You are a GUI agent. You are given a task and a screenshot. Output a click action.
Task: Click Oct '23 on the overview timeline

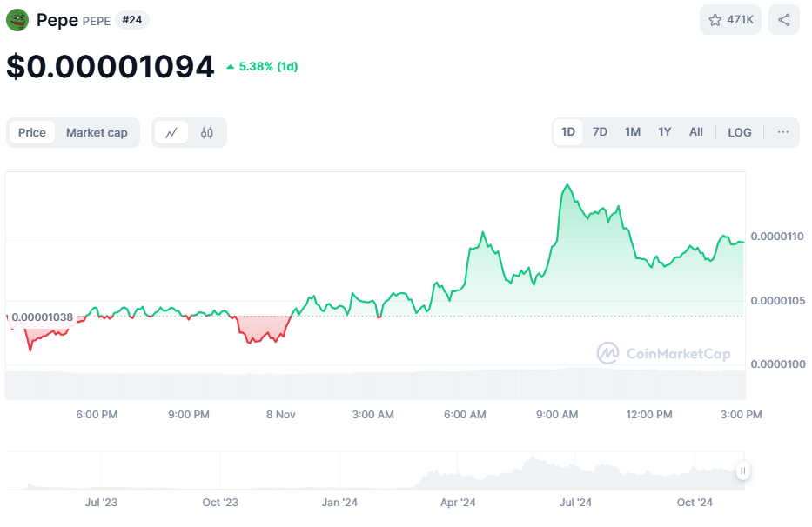[220, 502]
